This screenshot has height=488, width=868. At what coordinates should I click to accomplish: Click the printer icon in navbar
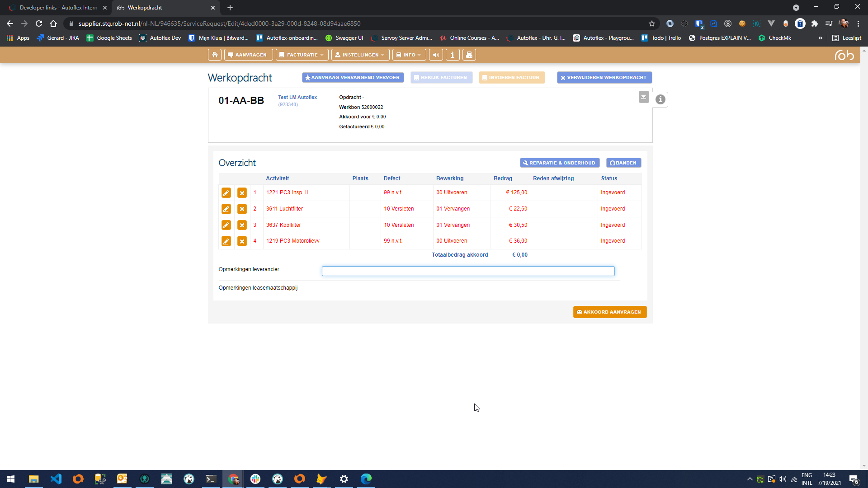pyautogui.click(x=469, y=55)
